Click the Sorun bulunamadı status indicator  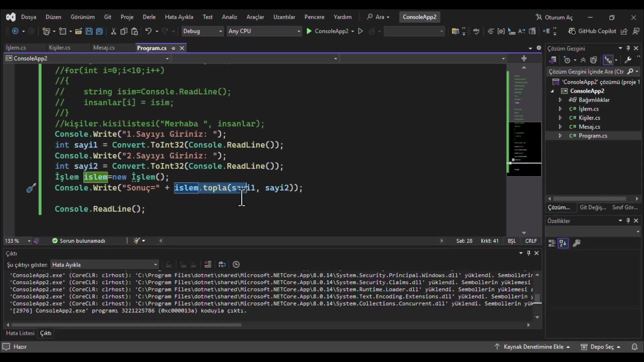point(78,241)
